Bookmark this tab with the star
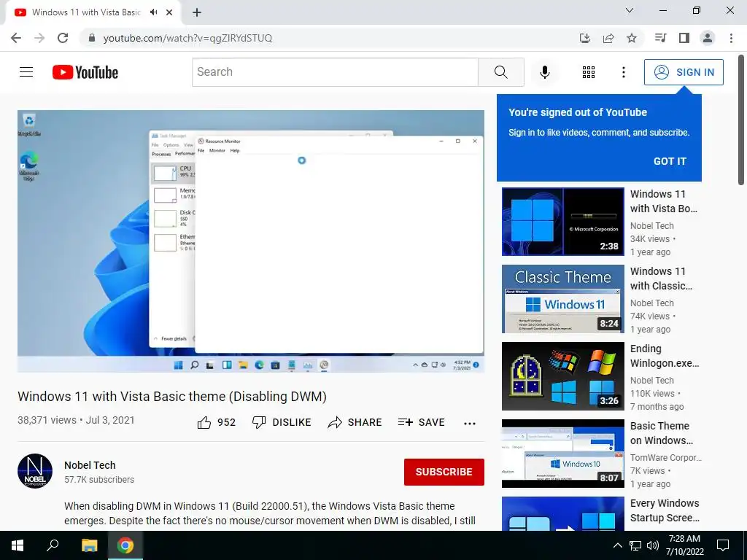Image resolution: width=747 pixels, height=560 pixels. point(631,38)
